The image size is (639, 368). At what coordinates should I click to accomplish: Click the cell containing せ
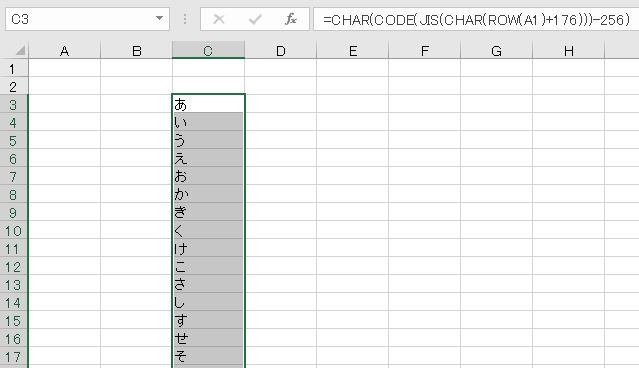[x=208, y=337]
